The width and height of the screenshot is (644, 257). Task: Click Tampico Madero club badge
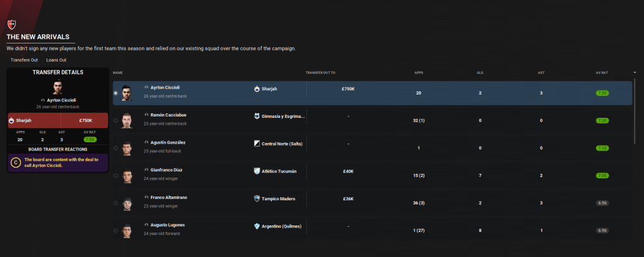click(x=257, y=198)
